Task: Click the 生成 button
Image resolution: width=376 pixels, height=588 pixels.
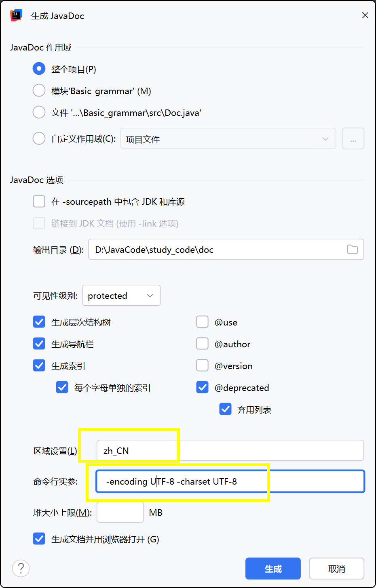Action: tap(273, 569)
